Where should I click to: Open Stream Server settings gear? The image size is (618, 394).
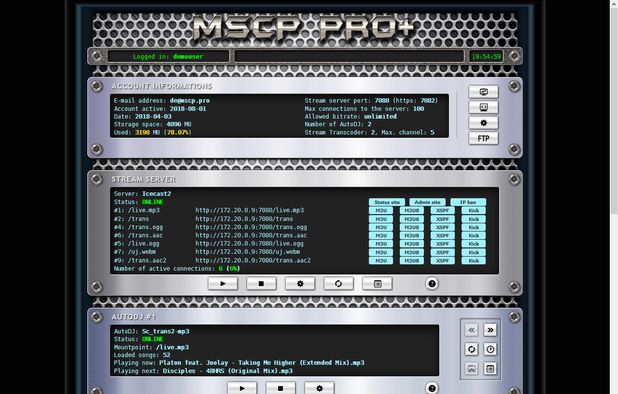click(300, 284)
